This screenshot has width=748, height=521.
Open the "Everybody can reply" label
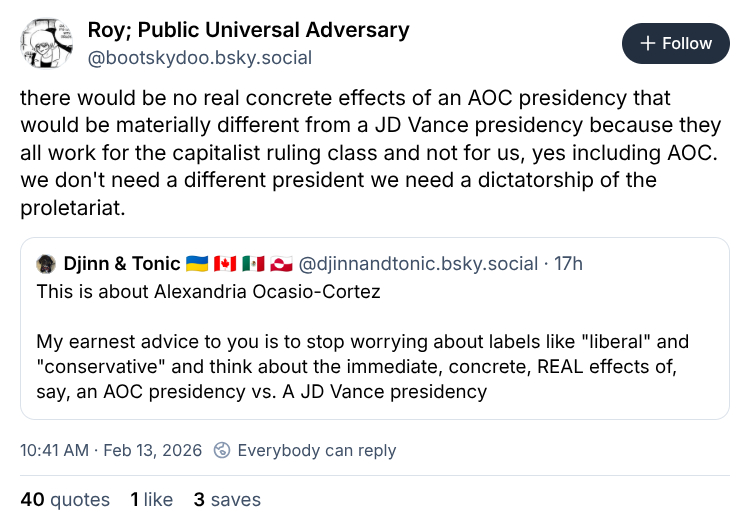(x=316, y=450)
